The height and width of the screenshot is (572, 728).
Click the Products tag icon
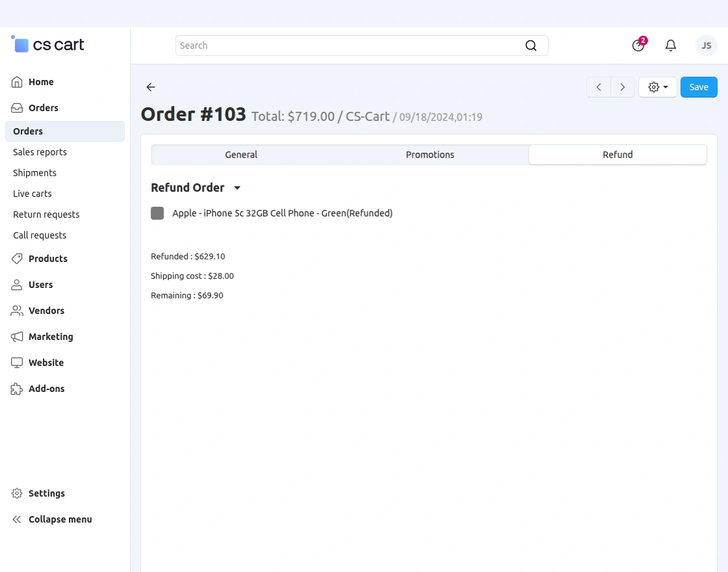click(17, 259)
